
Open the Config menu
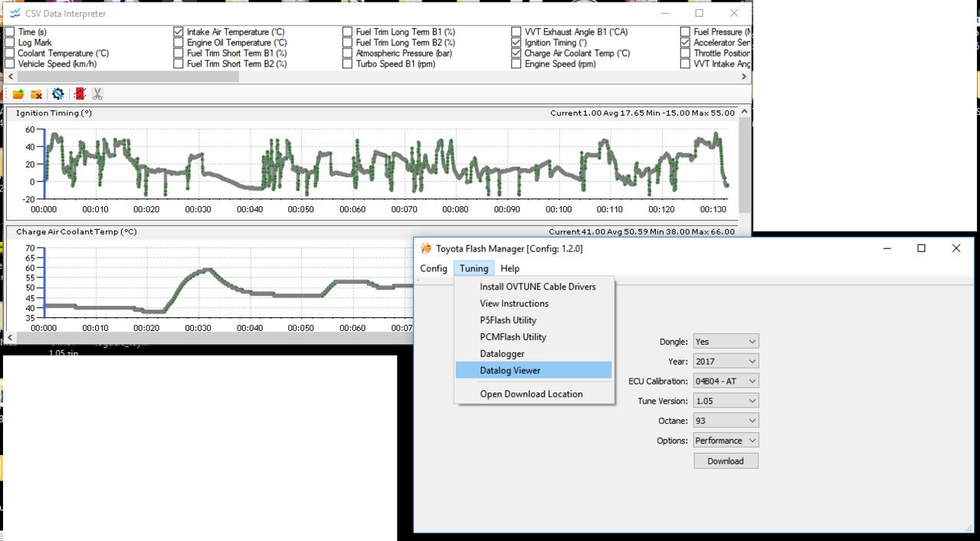click(x=434, y=268)
